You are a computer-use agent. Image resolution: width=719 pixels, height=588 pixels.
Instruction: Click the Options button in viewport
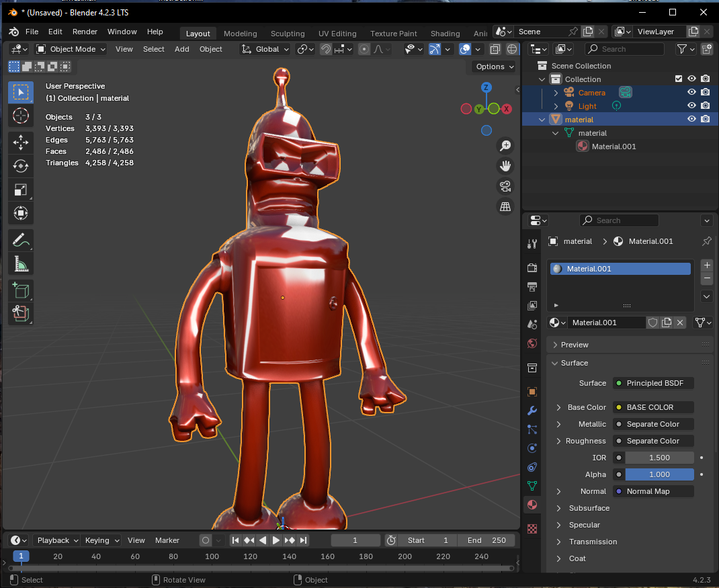tap(495, 67)
